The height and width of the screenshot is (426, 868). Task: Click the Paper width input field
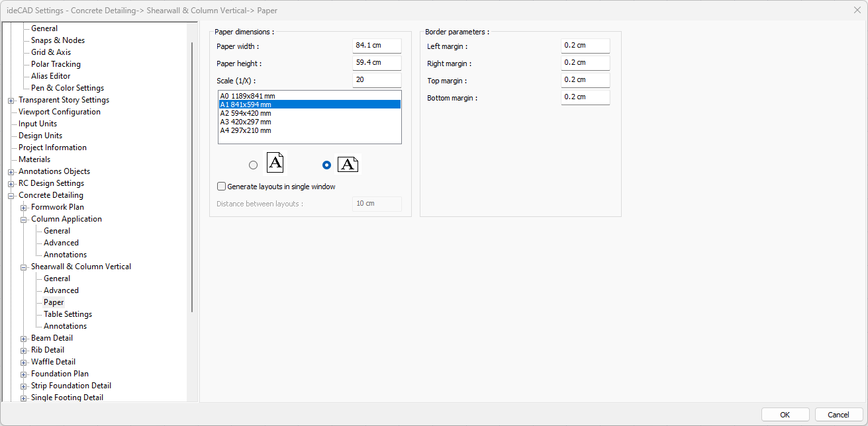click(376, 46)
